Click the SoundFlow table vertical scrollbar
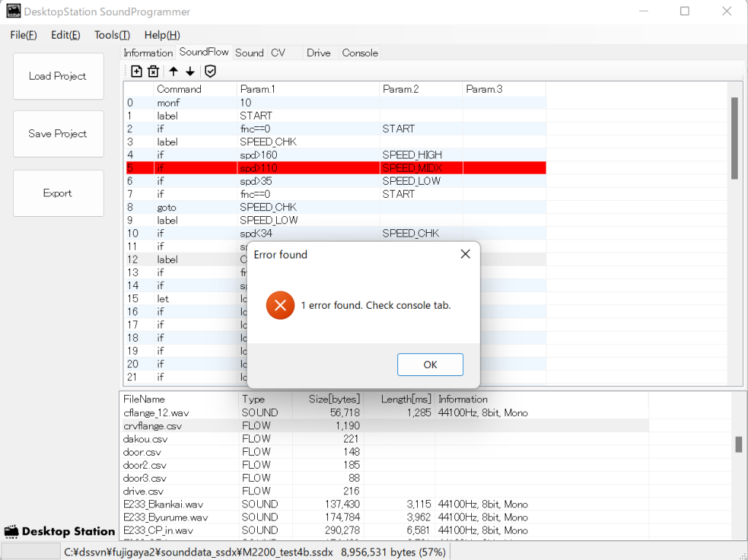This screenshot has height=560, width=748. (734, 137)
